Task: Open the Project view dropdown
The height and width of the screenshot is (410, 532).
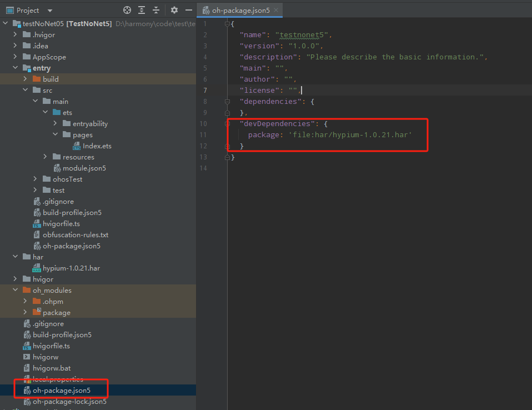Action: (x=50, y=11)
